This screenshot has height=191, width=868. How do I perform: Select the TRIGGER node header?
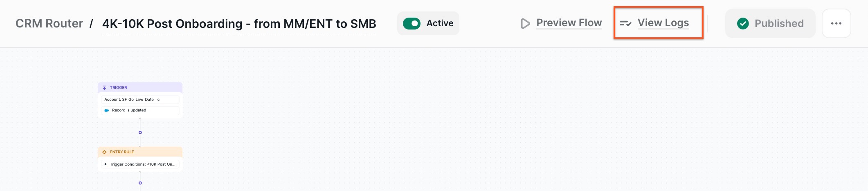pyautogui.click(x=140, y=87)
